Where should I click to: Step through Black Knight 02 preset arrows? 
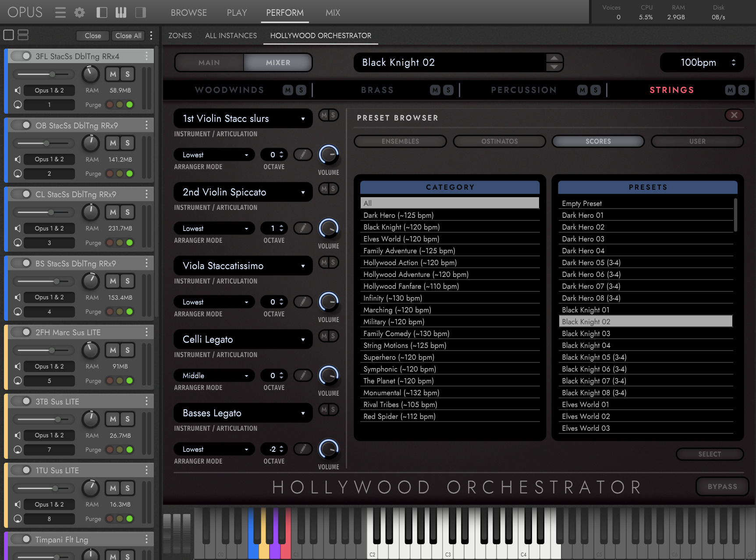[554, 63]
